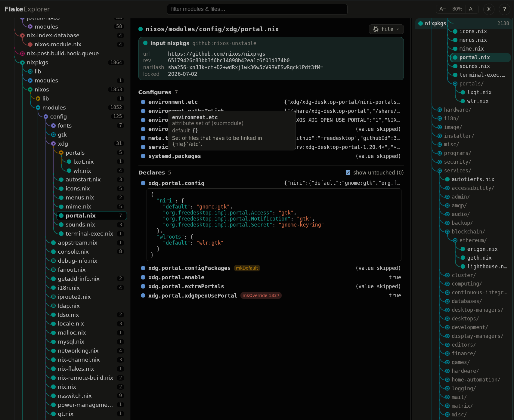Select autostart.nix file dot

61,180
